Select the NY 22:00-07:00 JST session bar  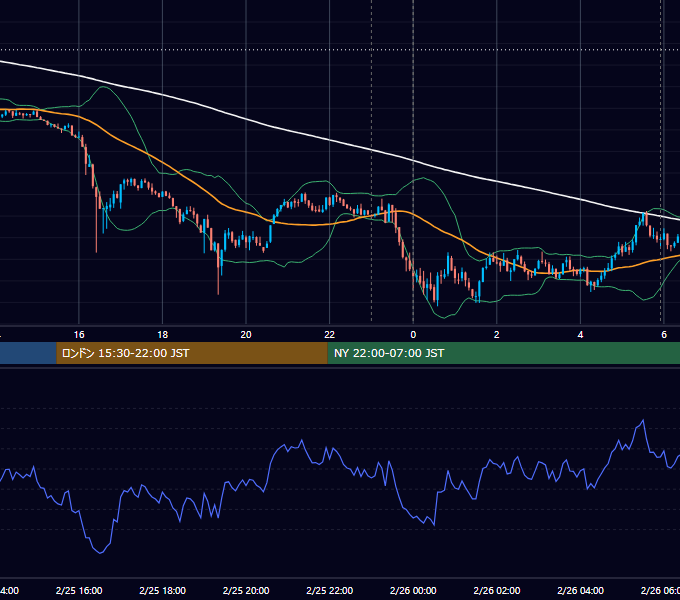(503, 353)
